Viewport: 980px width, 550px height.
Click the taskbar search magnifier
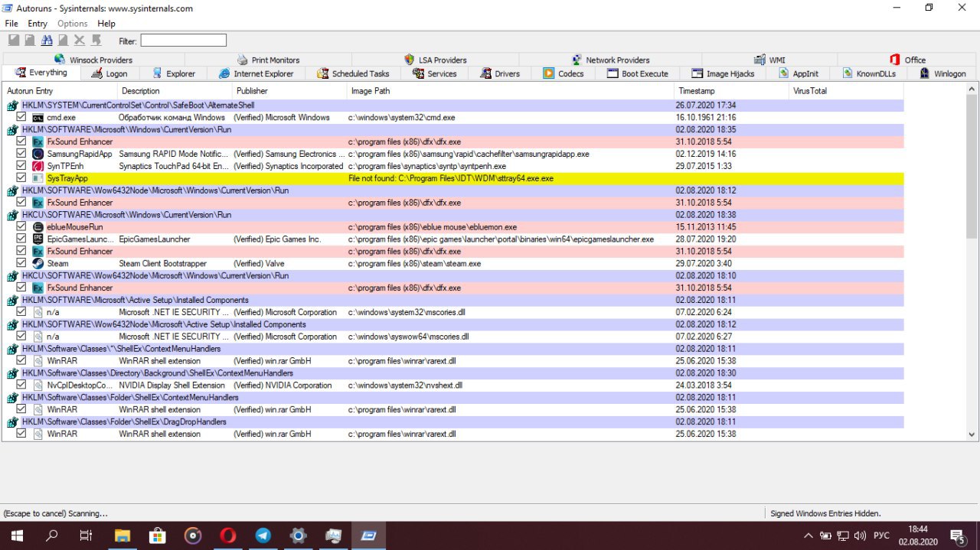(x=52, y=535)
